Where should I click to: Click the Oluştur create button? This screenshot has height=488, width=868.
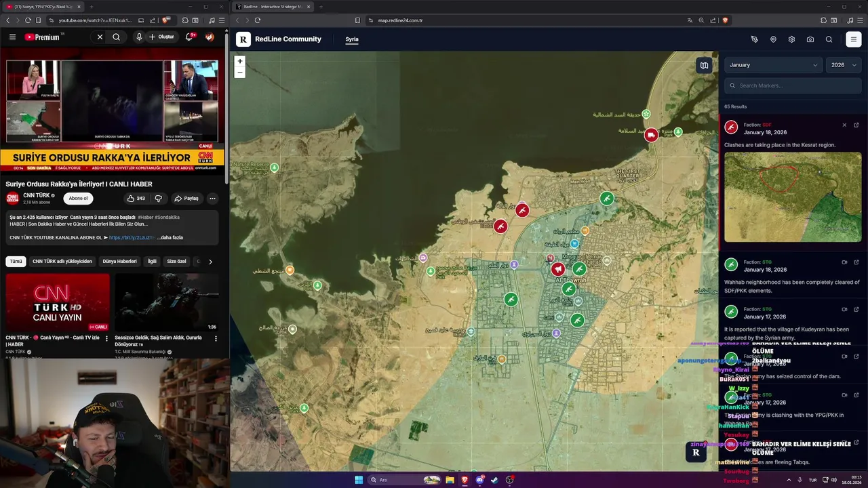pyautogui.click(x=161, y=37)
